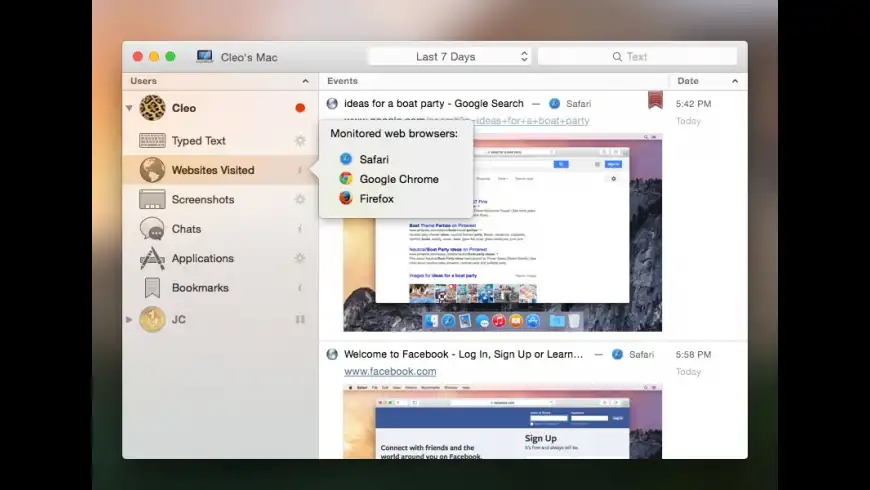The height and width of the screenshot is (490, 870).
Task: Open Typed Text settings gear
Action: click(300, 140)
